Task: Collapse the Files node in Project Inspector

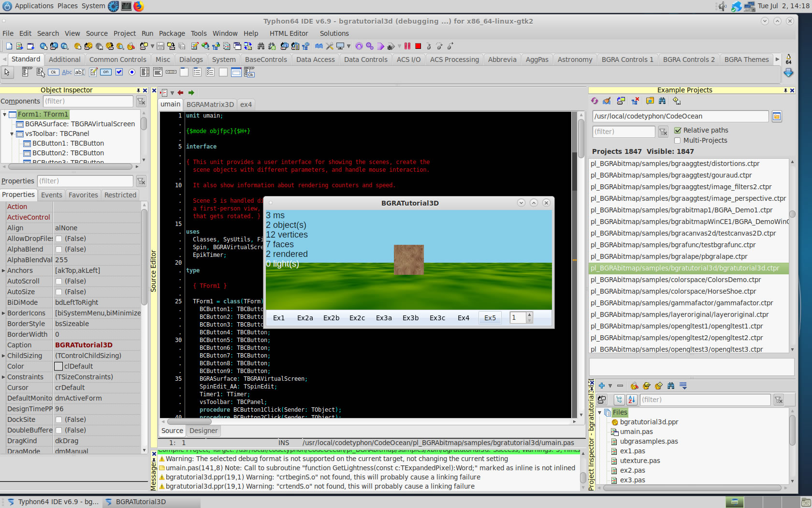Action: pyautogui.click(x=600, y=412)
